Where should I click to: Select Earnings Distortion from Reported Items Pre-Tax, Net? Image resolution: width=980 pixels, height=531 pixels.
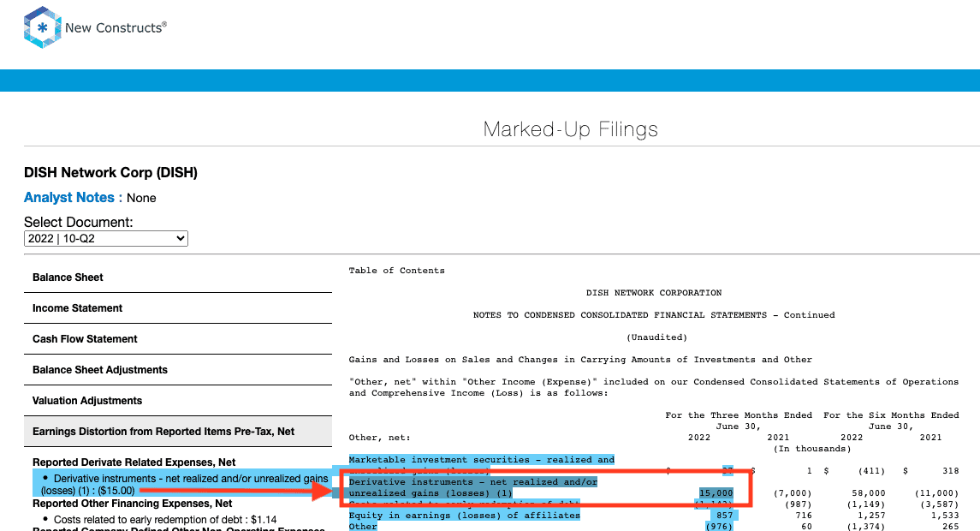pos(177,431)
